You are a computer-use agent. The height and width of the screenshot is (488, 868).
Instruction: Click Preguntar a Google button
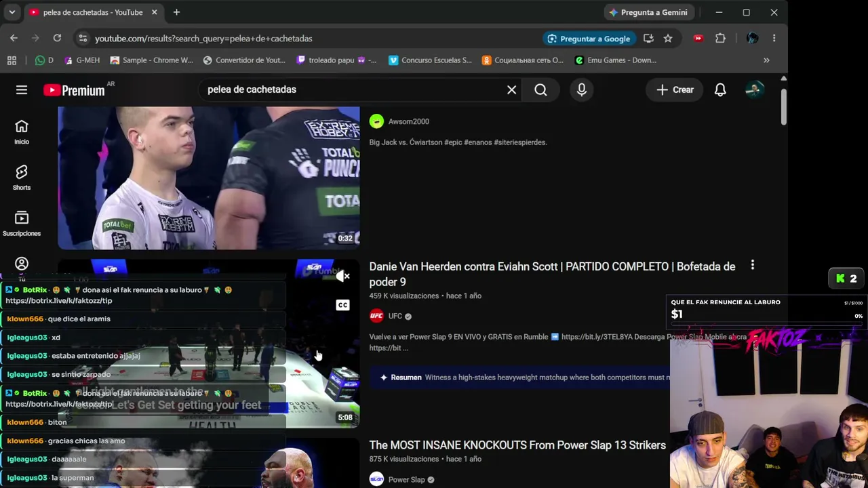pyautogui.click(x=589, y=39)
